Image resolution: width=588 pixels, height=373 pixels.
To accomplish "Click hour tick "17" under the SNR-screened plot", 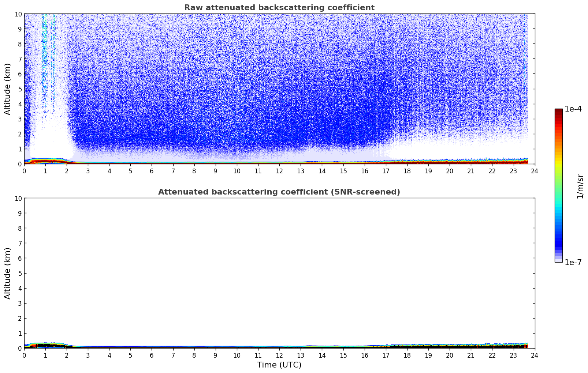I will pyautogui.click(x=386, y=355).
